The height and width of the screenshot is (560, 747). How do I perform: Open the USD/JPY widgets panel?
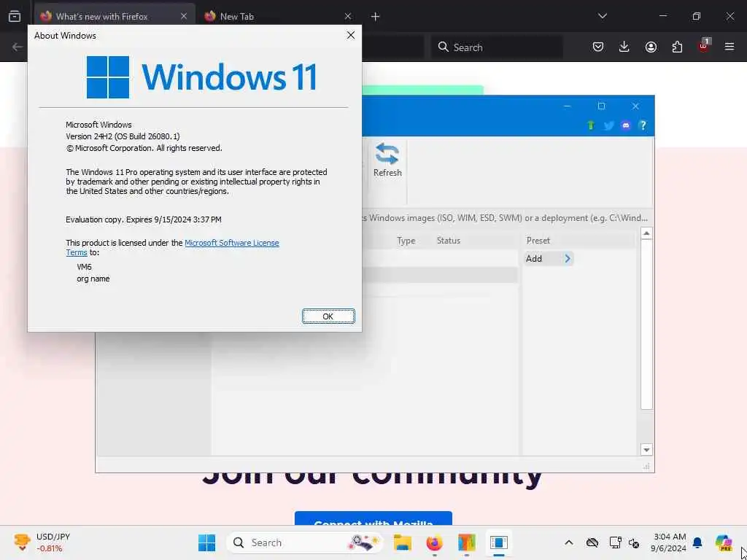pos(42,542)
